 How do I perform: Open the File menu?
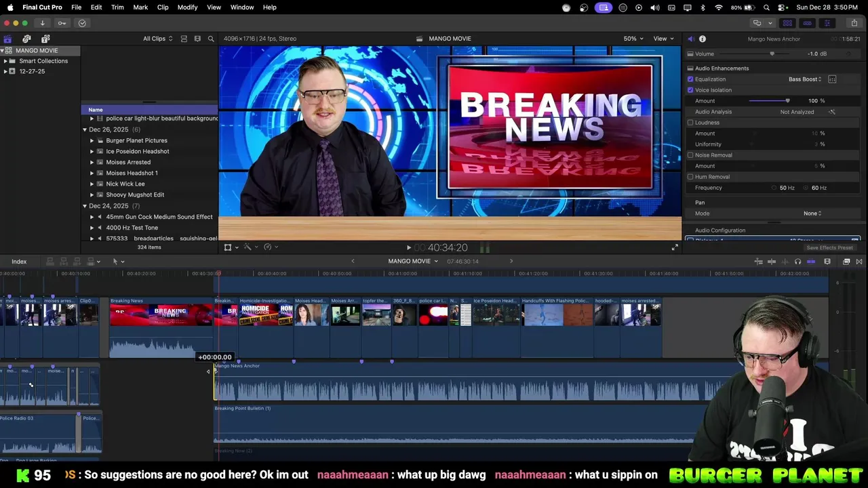pyautogui.click(x=77, y=7)
